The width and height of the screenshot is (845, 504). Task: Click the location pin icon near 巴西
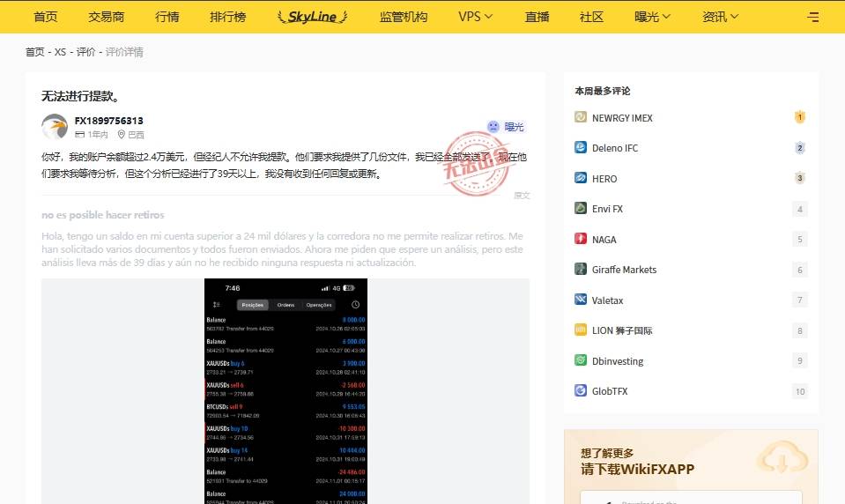(x=122, y=134)
